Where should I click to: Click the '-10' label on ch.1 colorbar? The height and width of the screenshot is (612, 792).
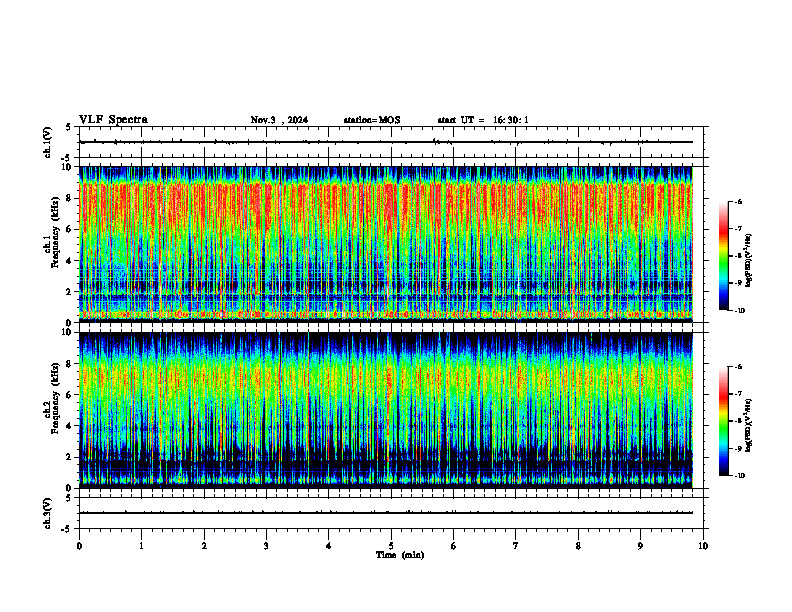point(739,311)
